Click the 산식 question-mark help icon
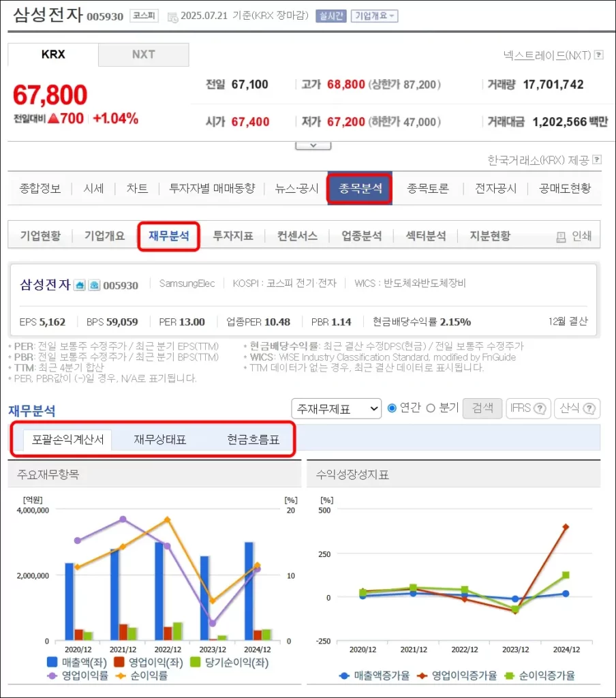 coord(589,408)
